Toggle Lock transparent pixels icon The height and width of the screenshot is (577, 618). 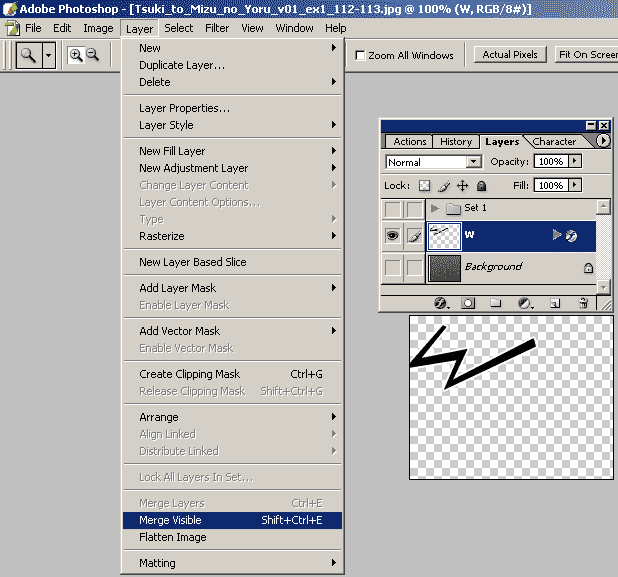pos(424,186)
